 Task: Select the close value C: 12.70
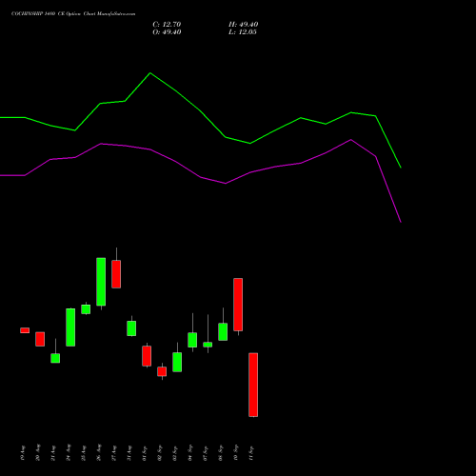click(x=167, y=25)
